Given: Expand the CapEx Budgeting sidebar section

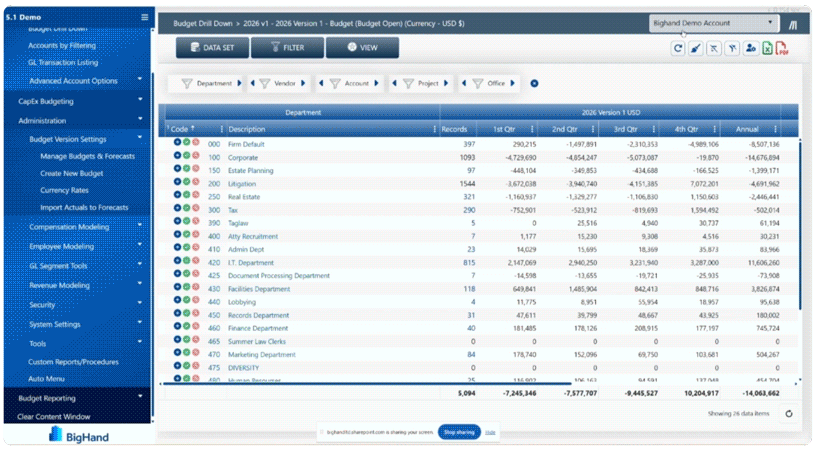Looking at the screenshot, I should click(x=78, y=101).
